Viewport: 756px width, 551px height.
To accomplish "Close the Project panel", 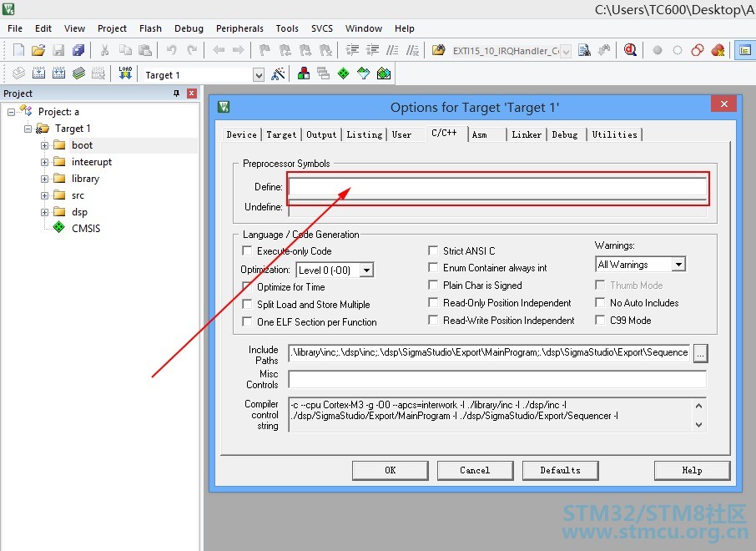I will 192,94.
